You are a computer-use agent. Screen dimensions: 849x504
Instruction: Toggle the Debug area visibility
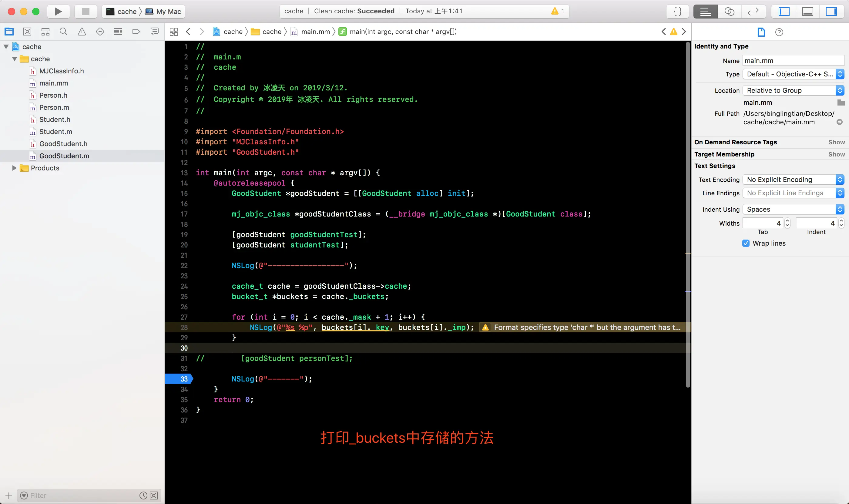pyautogui.click(x=807, y=12)
